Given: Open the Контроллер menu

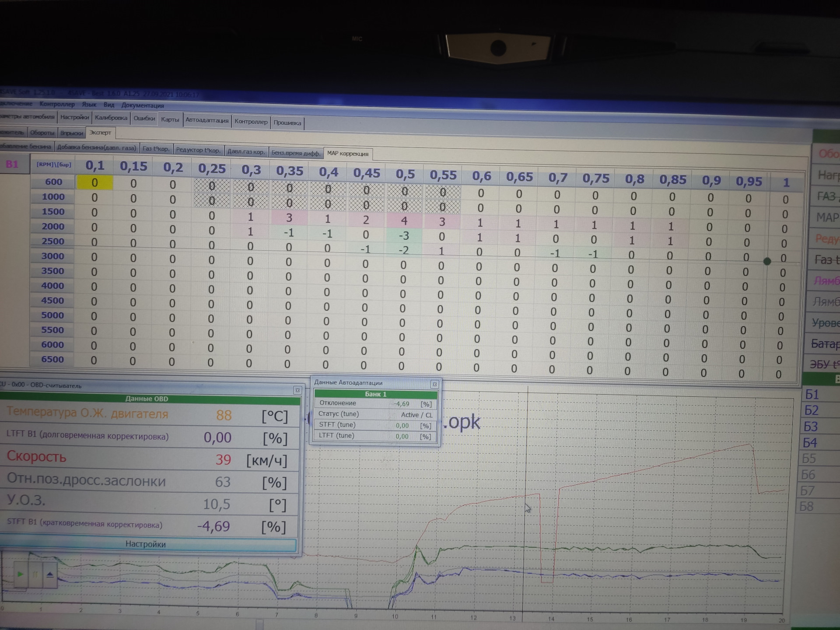Looking at the screenshot, I should click(57, 104).
